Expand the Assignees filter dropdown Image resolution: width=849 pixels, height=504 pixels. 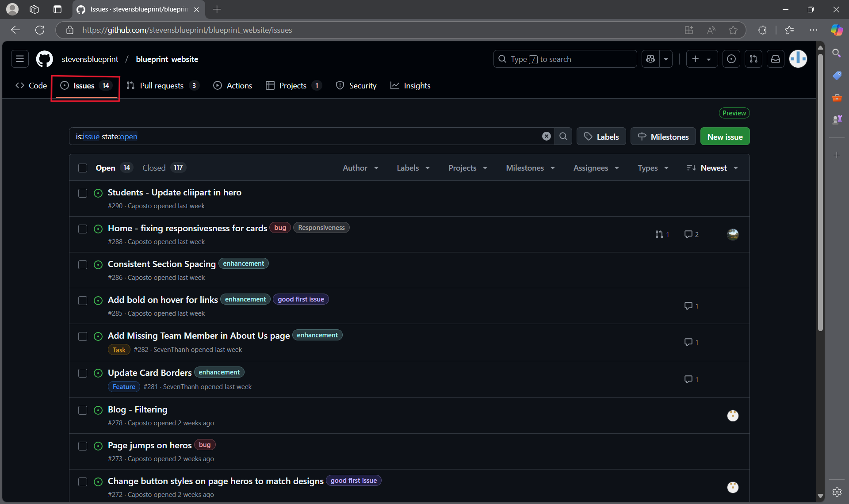click(596, 168)
